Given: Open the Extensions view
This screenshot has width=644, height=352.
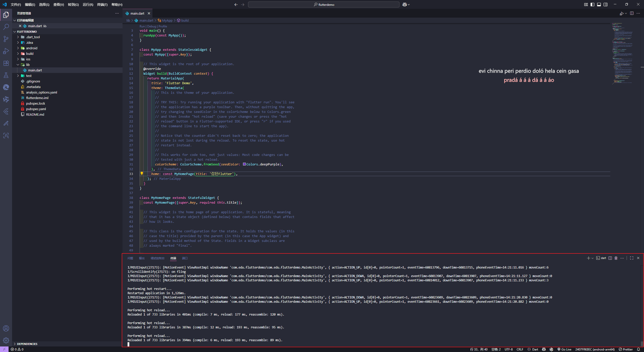Looking at the screenshot, I should tap(6, 63).
